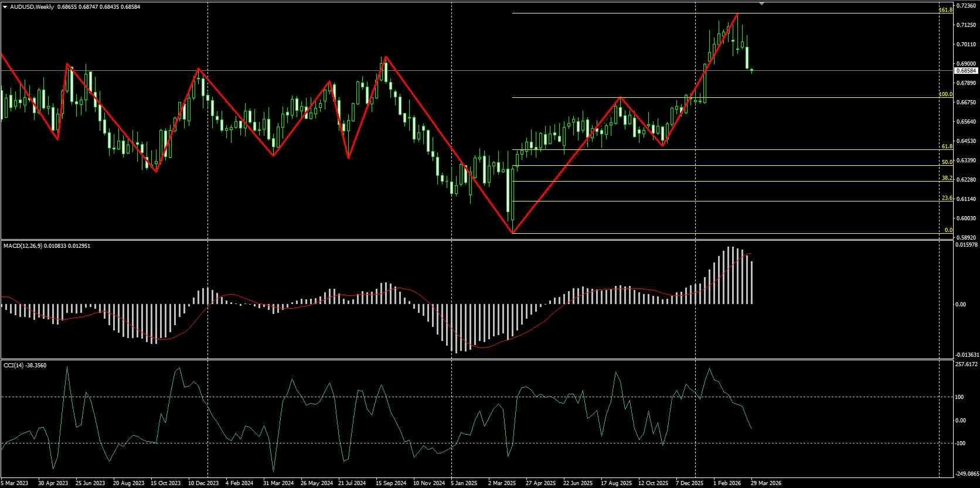Viewport: 980px width, 488px height.
Task: Select the 23.6 Fibonacci level label
Action: 947,198
